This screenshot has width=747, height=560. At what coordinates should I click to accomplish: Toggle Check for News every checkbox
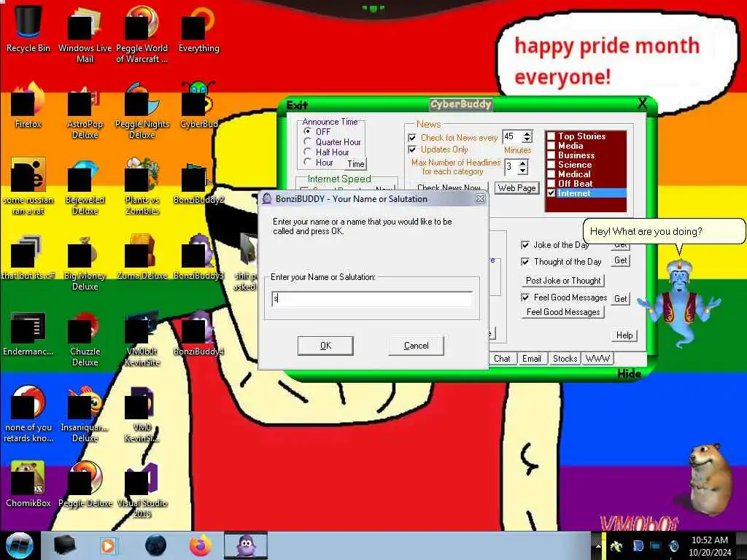[413, 138]
